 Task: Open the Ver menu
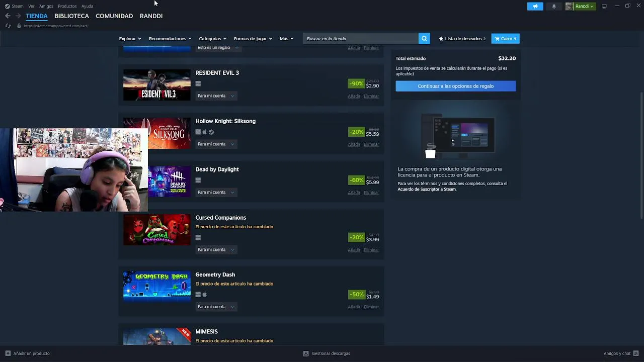[31, 6]
